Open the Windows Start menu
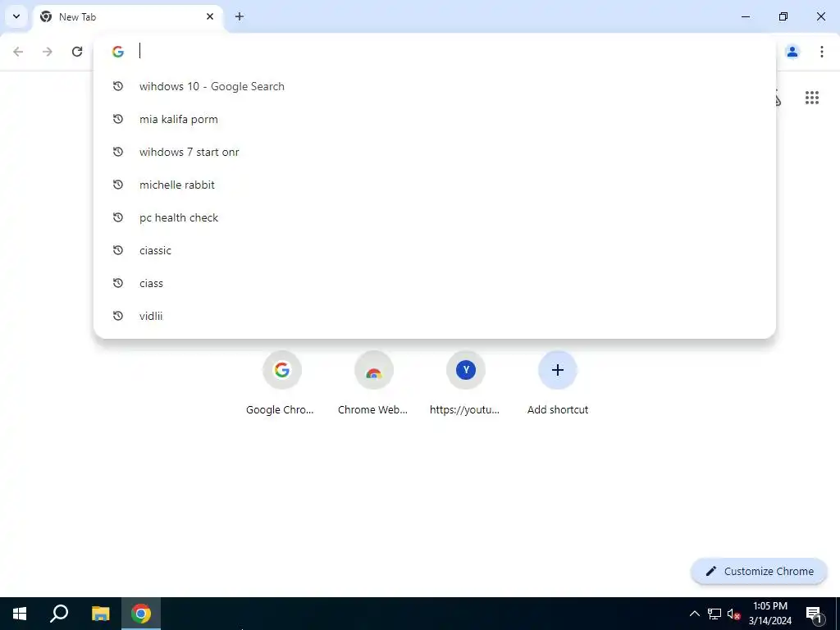The image size is (840, 630). (20, 614)
